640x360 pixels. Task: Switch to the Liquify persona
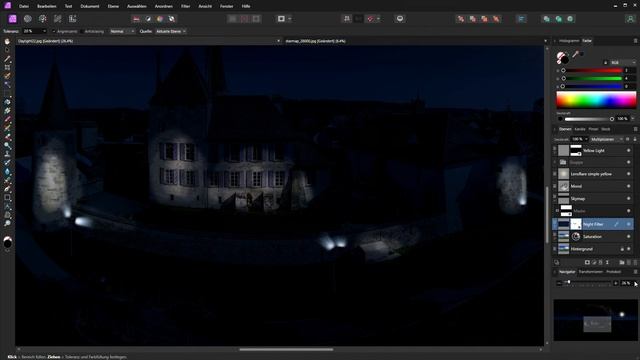click(x=27, y=19)
